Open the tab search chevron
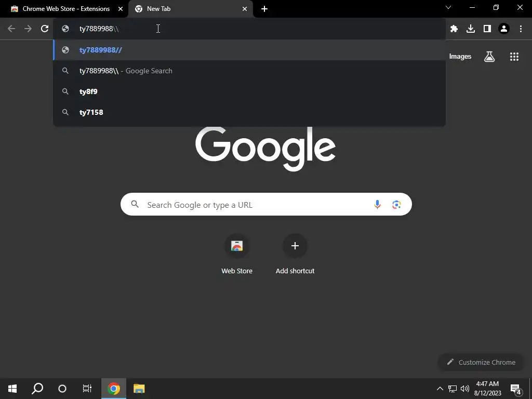 (448, 7)
